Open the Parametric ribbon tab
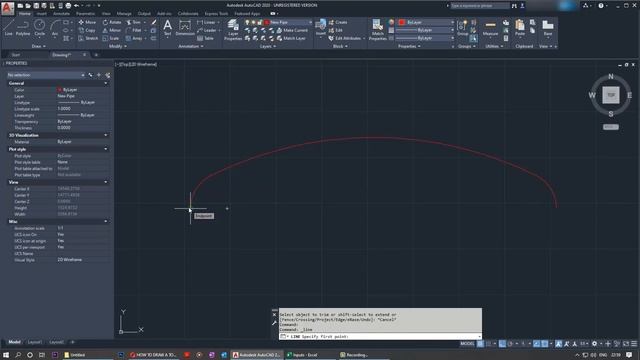The width and height of the screenshot is (640, 360). tap(85, 13)
